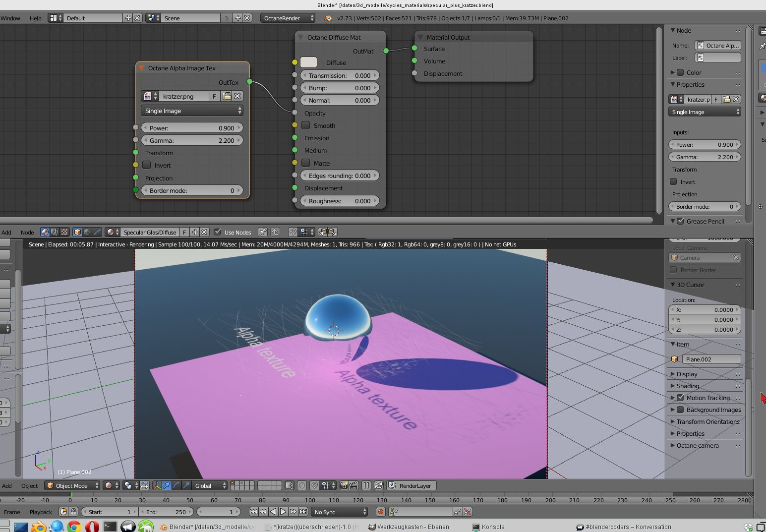The height and width of the screenshot is (532, 766).
Task: Open image file in Alpha Image Tex node
Action: tap(227, 96)
